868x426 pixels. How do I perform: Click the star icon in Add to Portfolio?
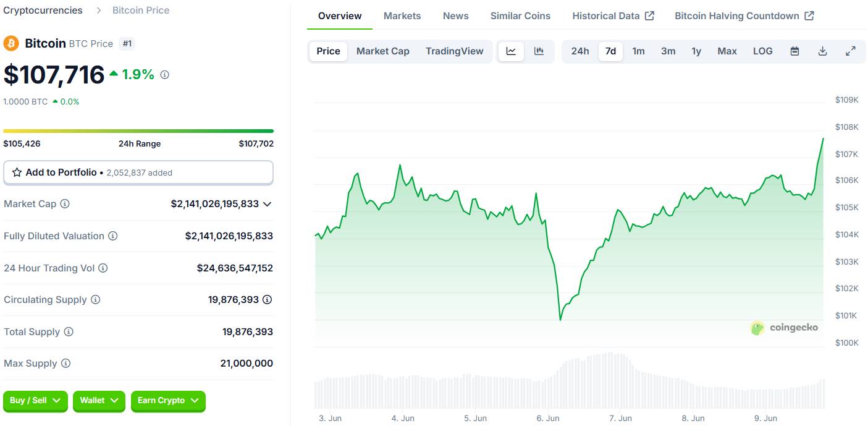coord(17,173)
